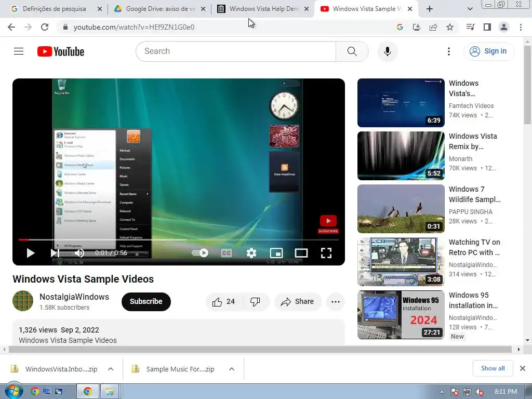Open the Windows 95 installation video title

[473, 300]
